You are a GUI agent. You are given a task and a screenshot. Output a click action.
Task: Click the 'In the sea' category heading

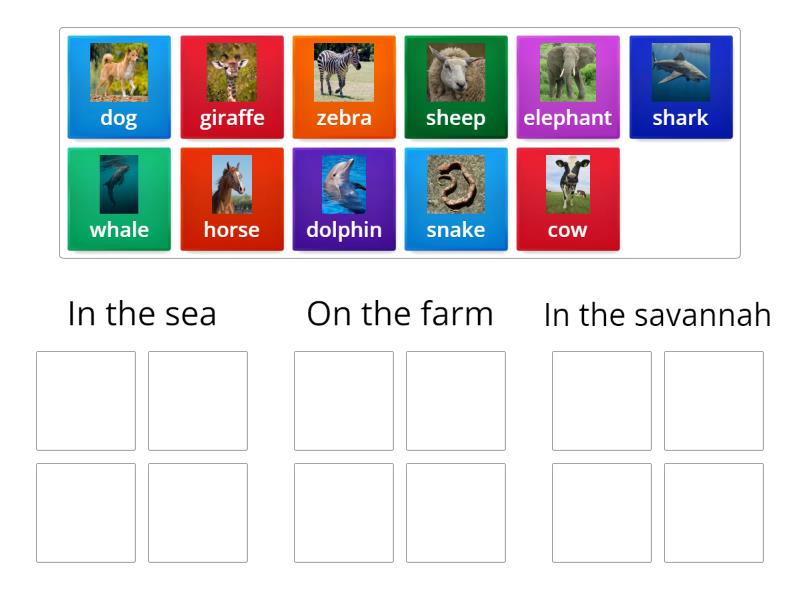click(143, 313)
